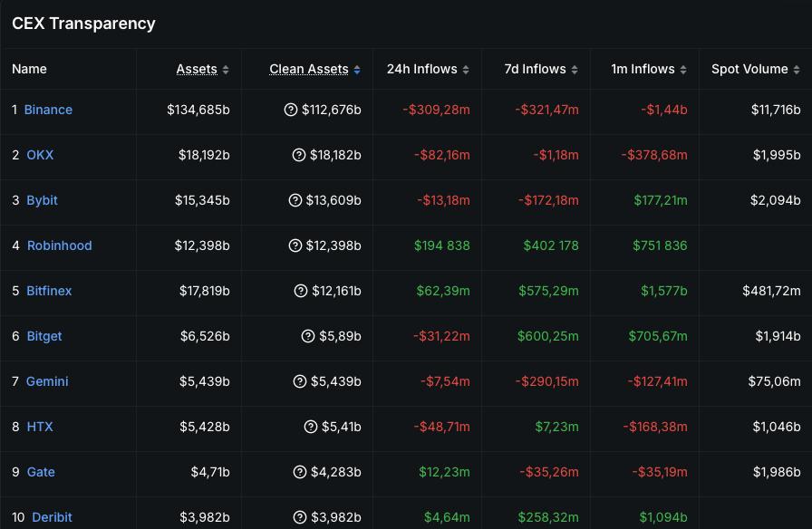
Task: Click the question mark icon next to $18,182b
Action: coord(299,155)
